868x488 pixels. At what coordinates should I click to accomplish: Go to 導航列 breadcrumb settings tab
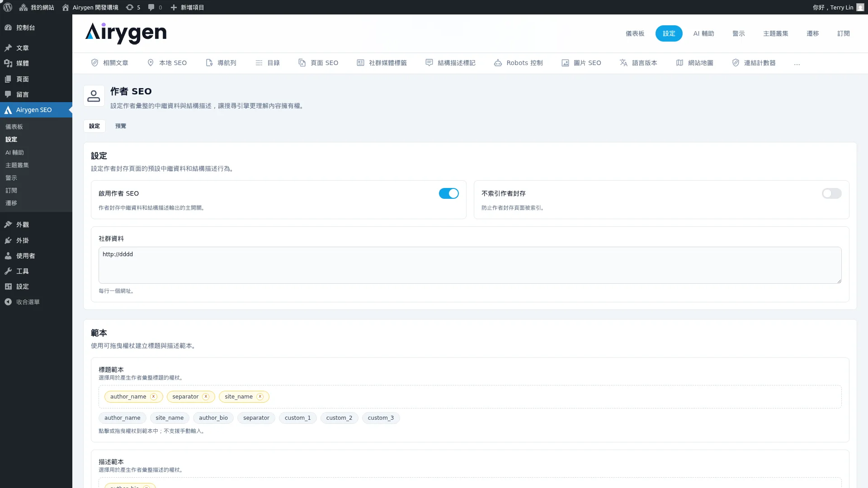221,63
